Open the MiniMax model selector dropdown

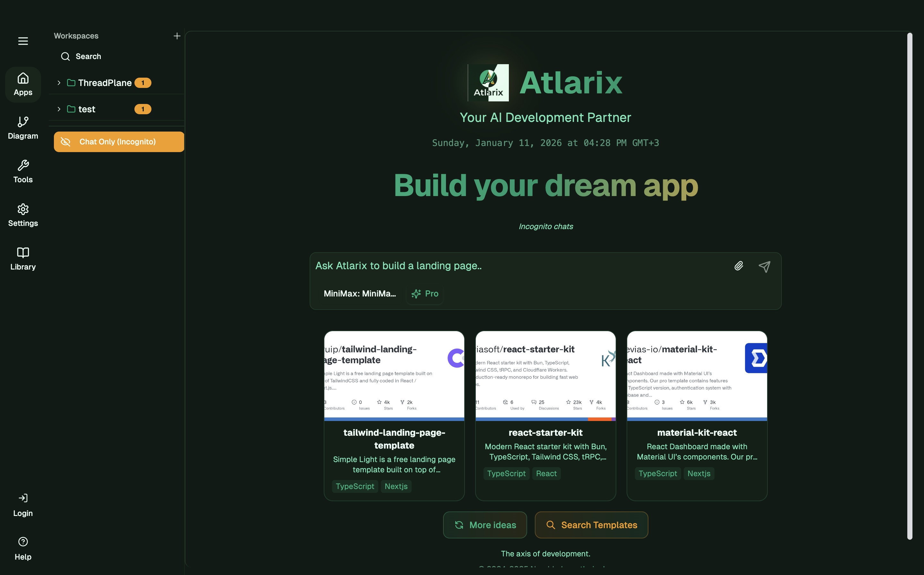(x=360, y=294)
